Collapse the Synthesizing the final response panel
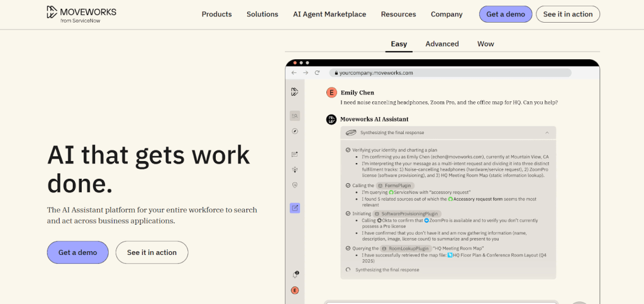Viewport: 644px width, 304px height. [547, 133]
